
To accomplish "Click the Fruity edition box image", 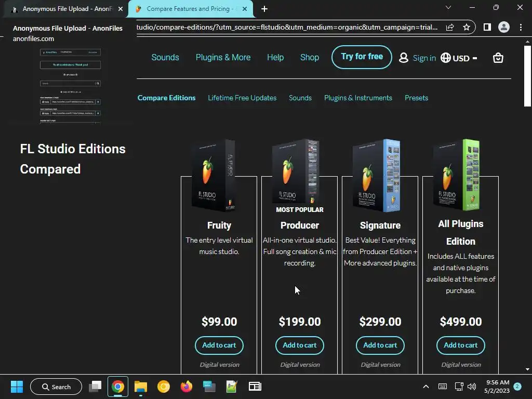I will point(214,175).
